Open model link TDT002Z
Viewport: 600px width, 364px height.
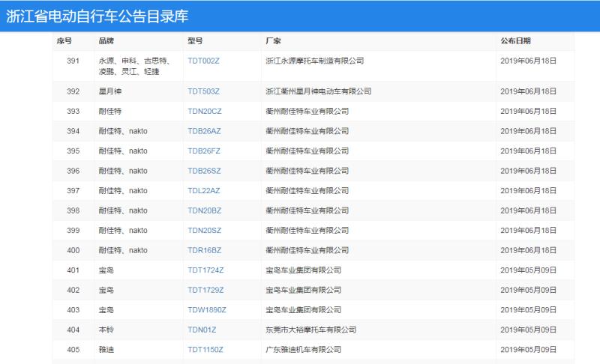tap(203, 61)
